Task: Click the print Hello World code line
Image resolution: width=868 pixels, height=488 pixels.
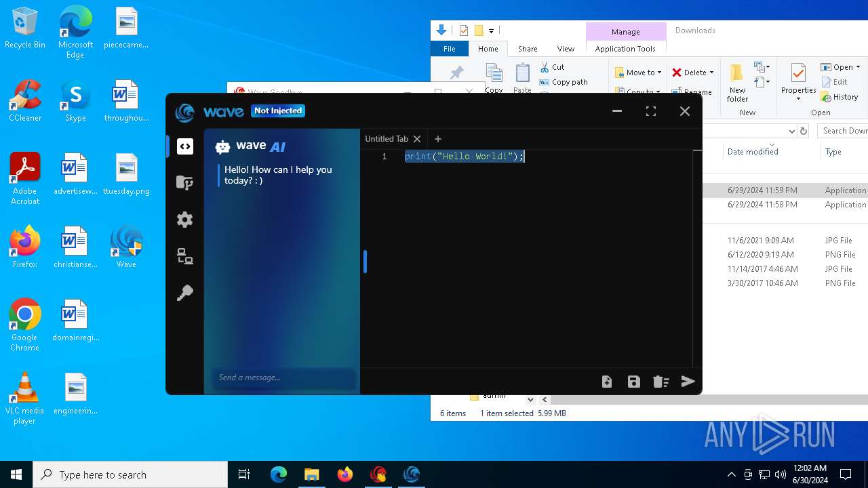Action: pyautogui.click(x=465, y=157)
